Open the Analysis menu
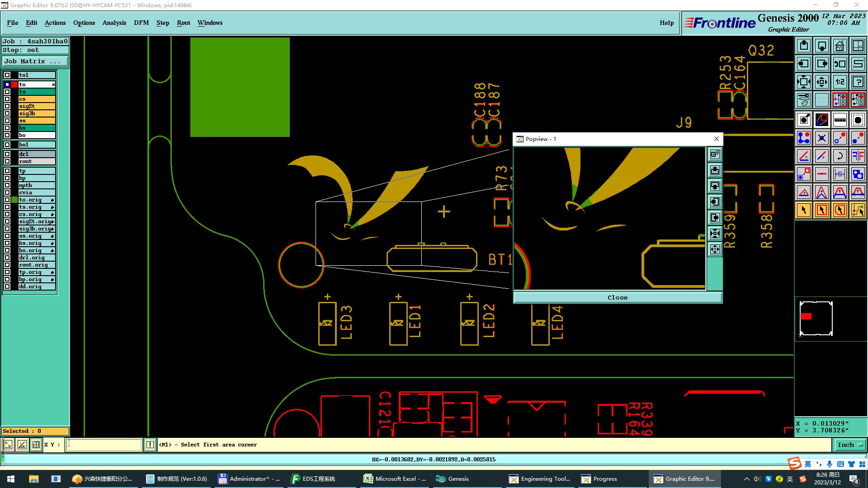This screenshot has width=868, height=488. (114, 23)
